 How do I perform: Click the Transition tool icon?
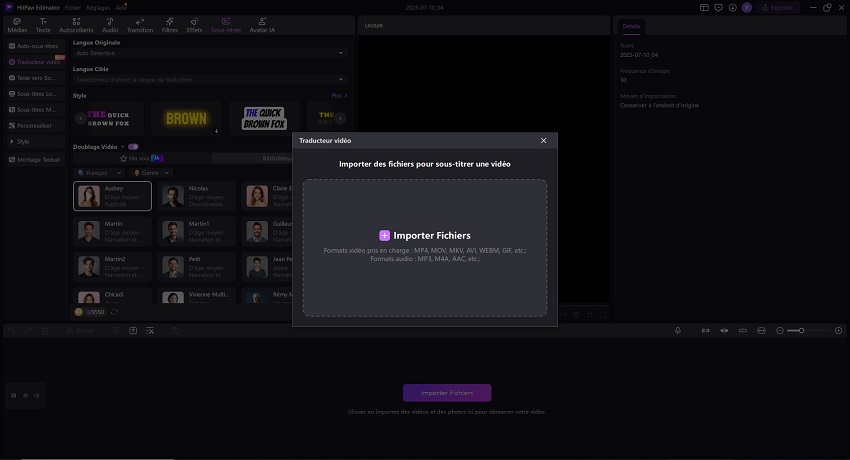click(139, 25)
